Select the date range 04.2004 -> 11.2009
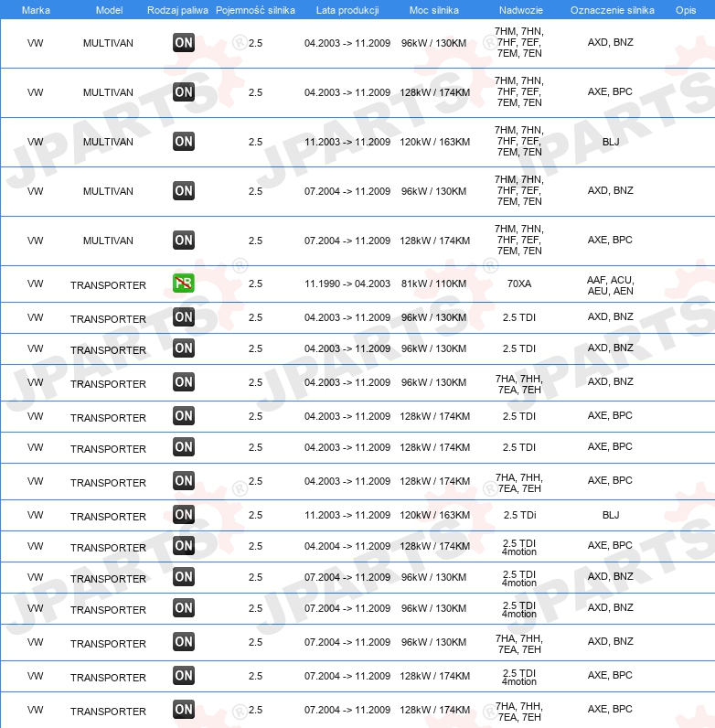 [x=347, y=546]
